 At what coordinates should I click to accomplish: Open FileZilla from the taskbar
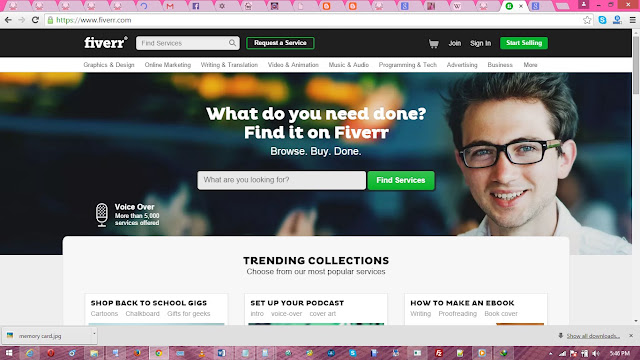tap(439, 353)
